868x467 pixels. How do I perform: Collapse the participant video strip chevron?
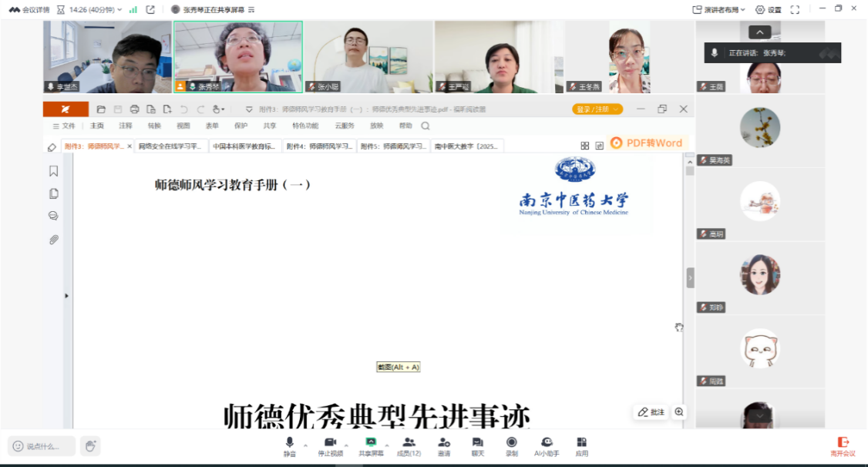[759, 32]
